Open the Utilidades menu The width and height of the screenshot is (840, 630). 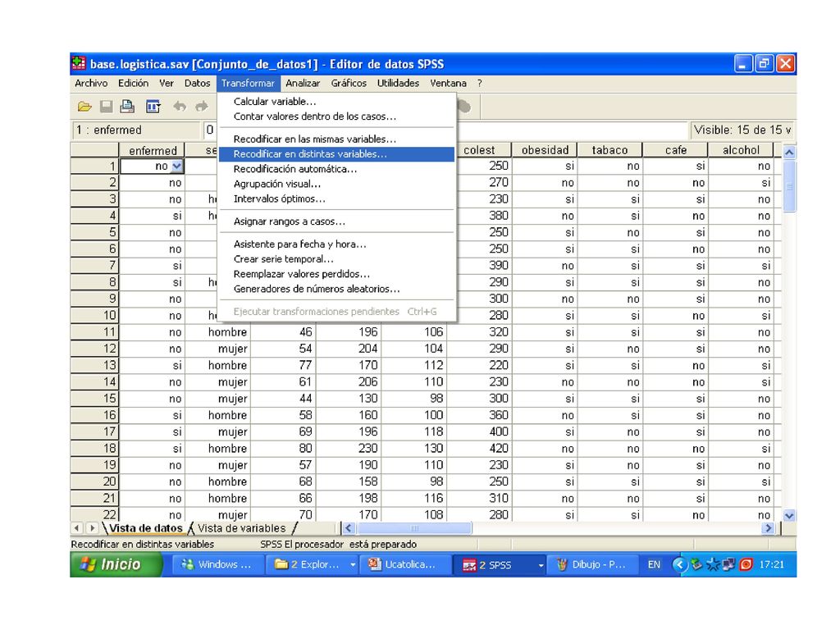398,83
